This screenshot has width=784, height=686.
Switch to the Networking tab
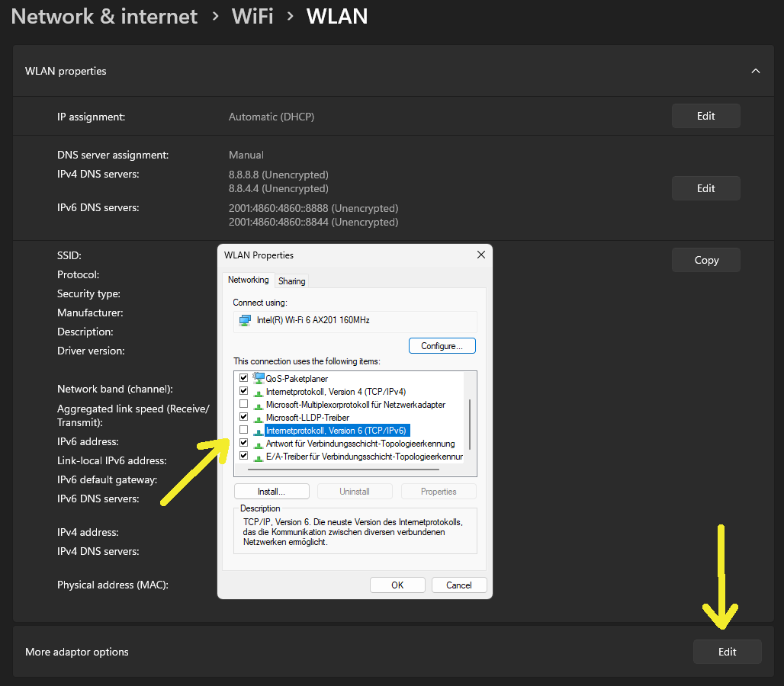pos(248,280)
